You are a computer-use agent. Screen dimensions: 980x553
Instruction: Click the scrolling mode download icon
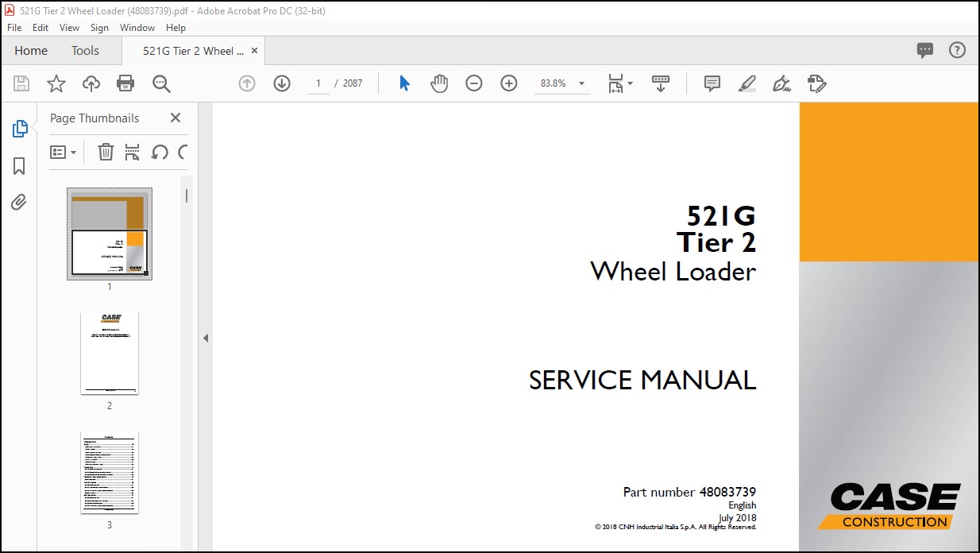pos(661,83)
